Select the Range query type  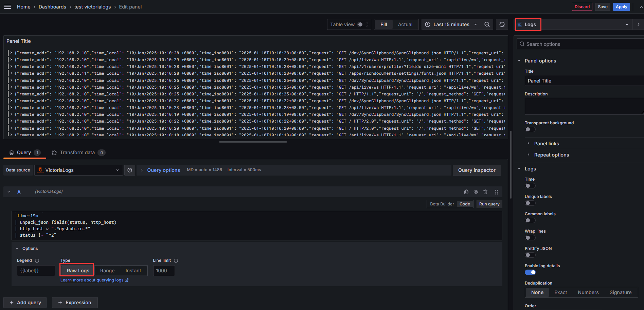[107, 271]
